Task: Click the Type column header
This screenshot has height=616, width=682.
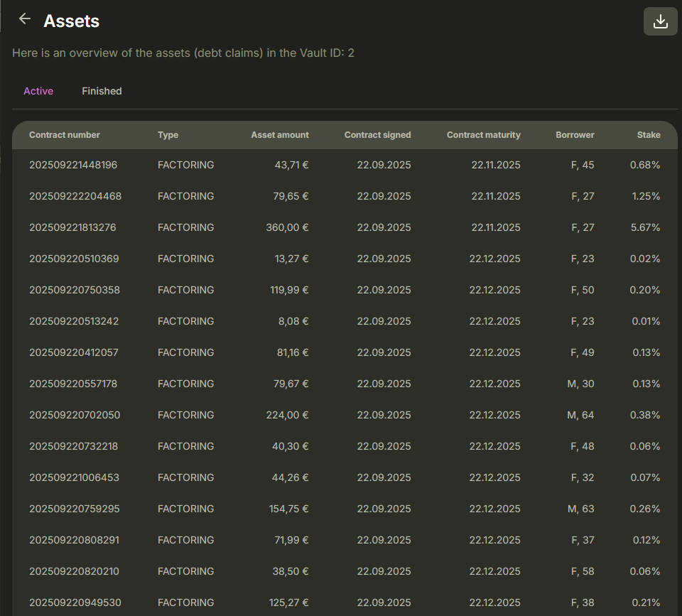Action: 168,135
